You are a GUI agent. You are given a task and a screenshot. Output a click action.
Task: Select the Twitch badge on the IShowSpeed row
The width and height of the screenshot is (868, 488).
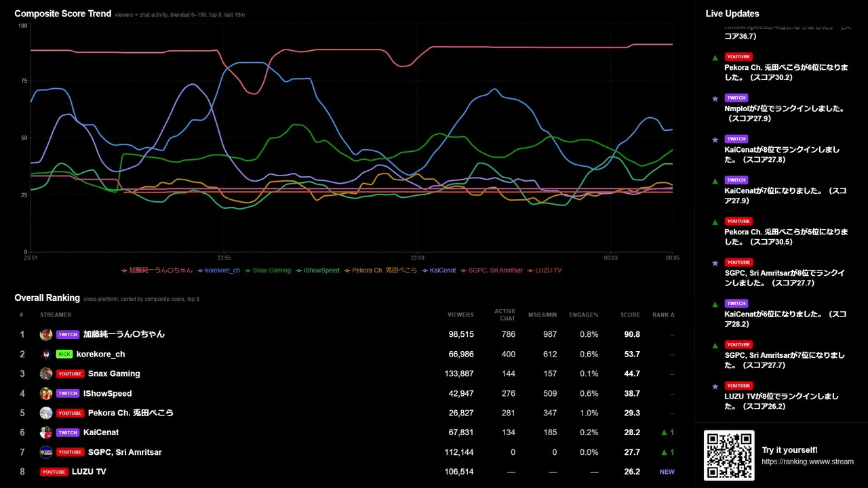tap(68, 393)
